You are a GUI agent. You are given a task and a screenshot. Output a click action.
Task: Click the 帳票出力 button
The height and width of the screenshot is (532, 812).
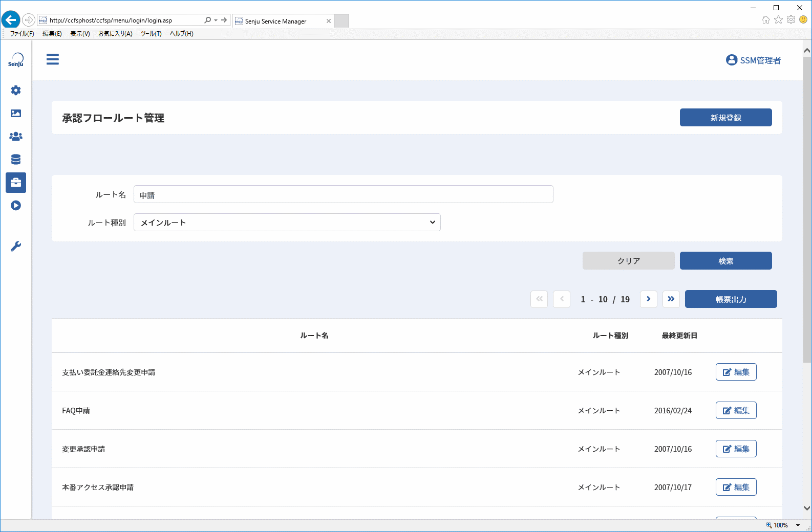[731, 299]
